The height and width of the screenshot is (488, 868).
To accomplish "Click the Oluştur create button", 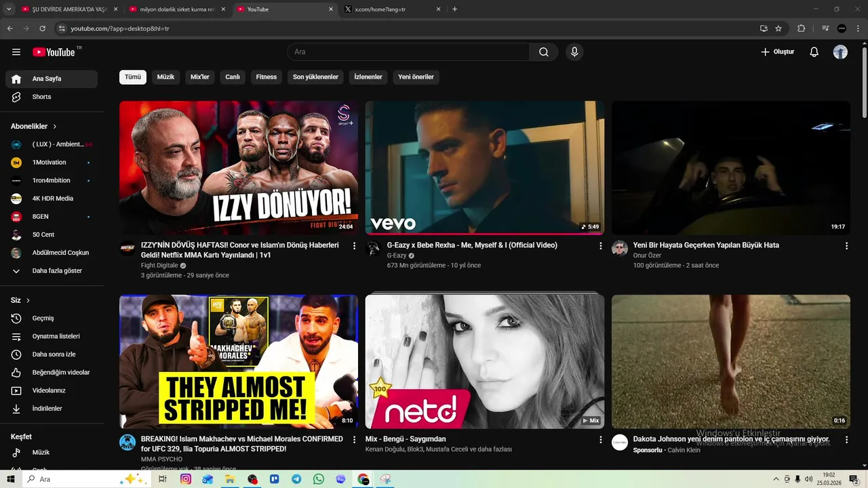I will tap(777, 52).
